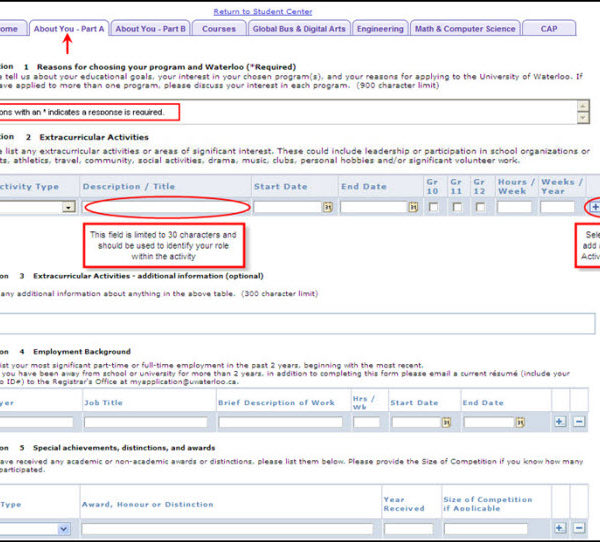This screenshot has height=542, width=600.
Task: Click the Description / Title input field
Action: pyautogui.click(x=166, y=207)
